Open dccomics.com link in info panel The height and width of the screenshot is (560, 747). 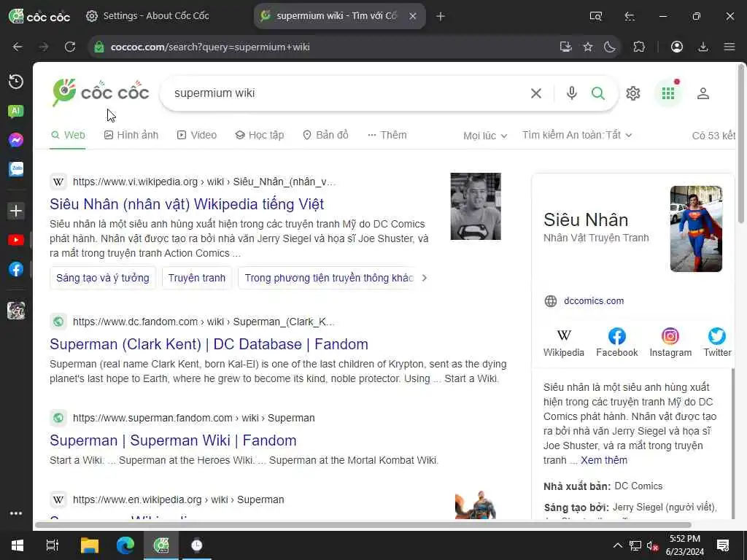click(x=594, y=301)
